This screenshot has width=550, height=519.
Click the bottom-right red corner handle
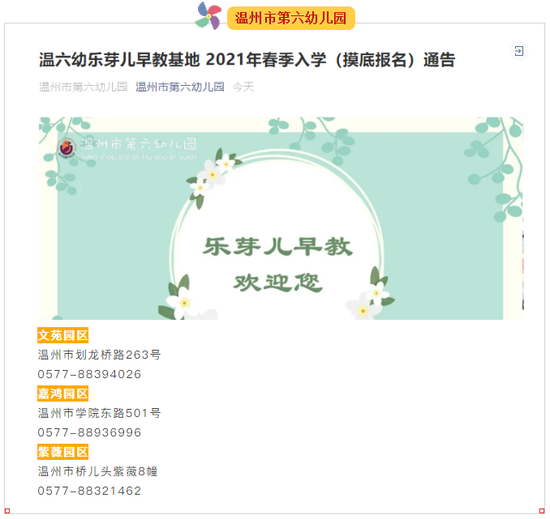[542, 511]
